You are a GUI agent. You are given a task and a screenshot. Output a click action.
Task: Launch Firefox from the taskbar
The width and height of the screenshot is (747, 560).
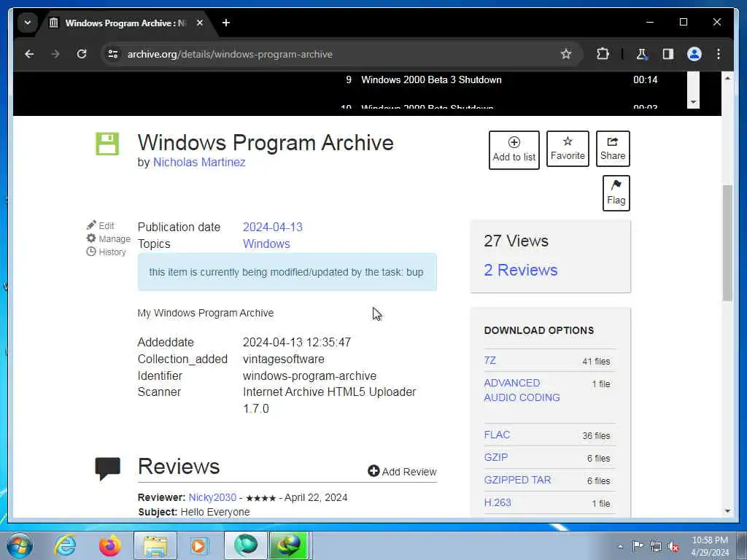(110, 545)
